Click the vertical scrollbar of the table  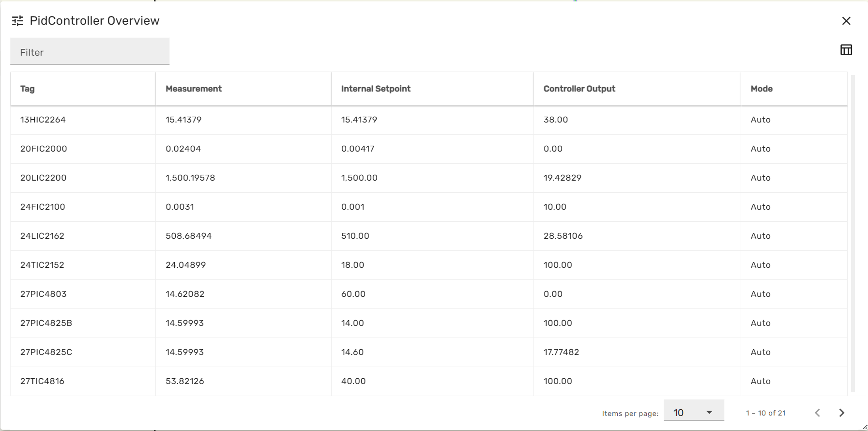coord(853,232)
